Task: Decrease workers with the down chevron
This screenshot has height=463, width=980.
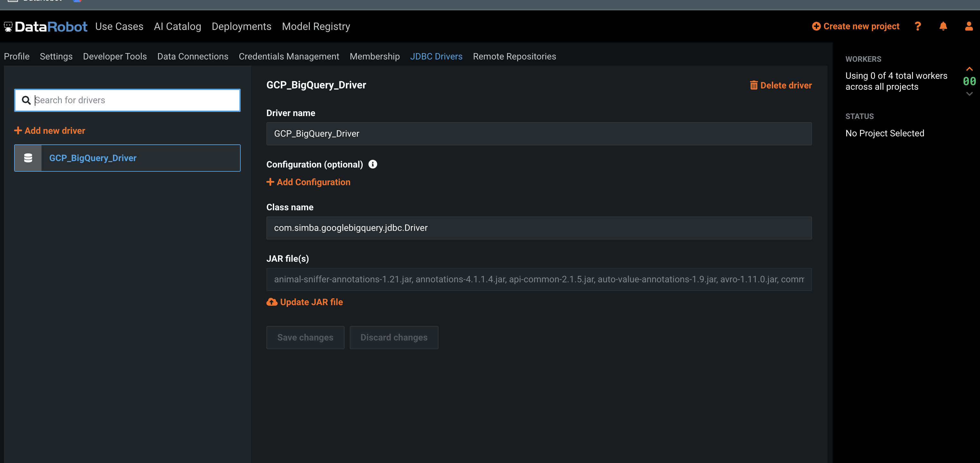Action: pos(969,94)
